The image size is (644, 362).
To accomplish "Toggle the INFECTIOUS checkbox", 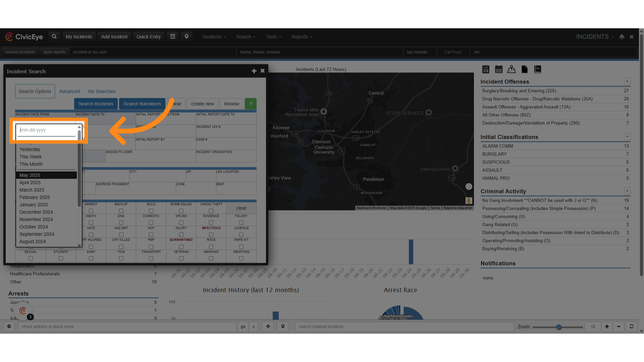I will [211, 235].
